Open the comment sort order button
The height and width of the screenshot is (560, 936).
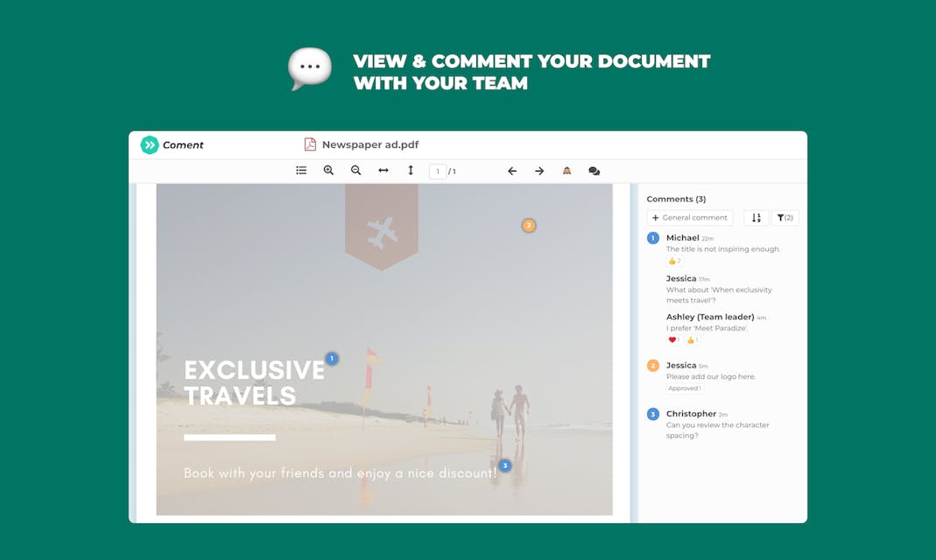756,218
